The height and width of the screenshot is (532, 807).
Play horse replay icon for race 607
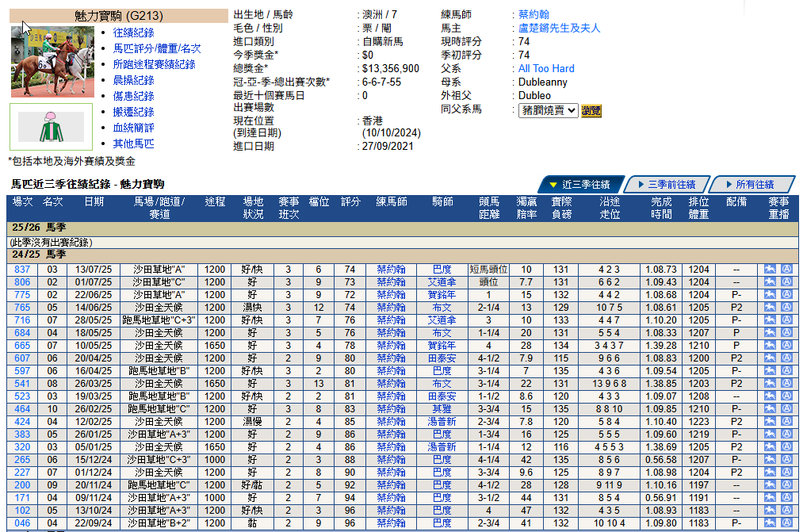770,358
